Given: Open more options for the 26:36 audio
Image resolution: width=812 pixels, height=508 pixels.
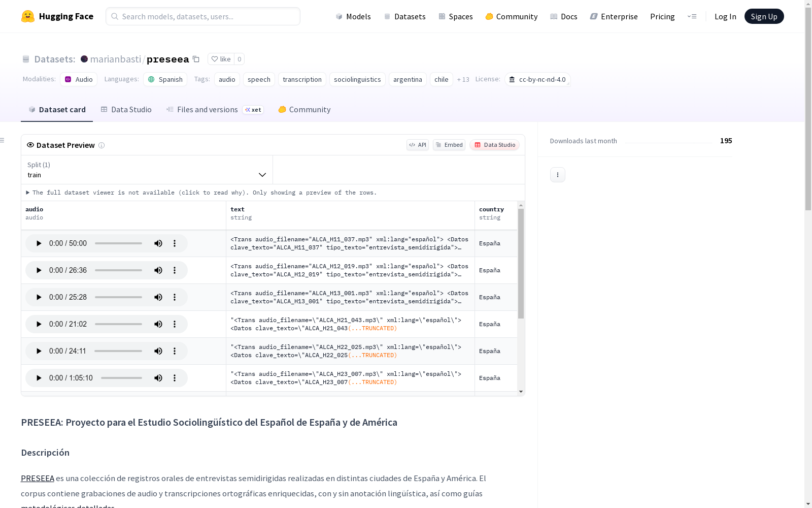Looking at the screenshot, I should tap(175, 270).
